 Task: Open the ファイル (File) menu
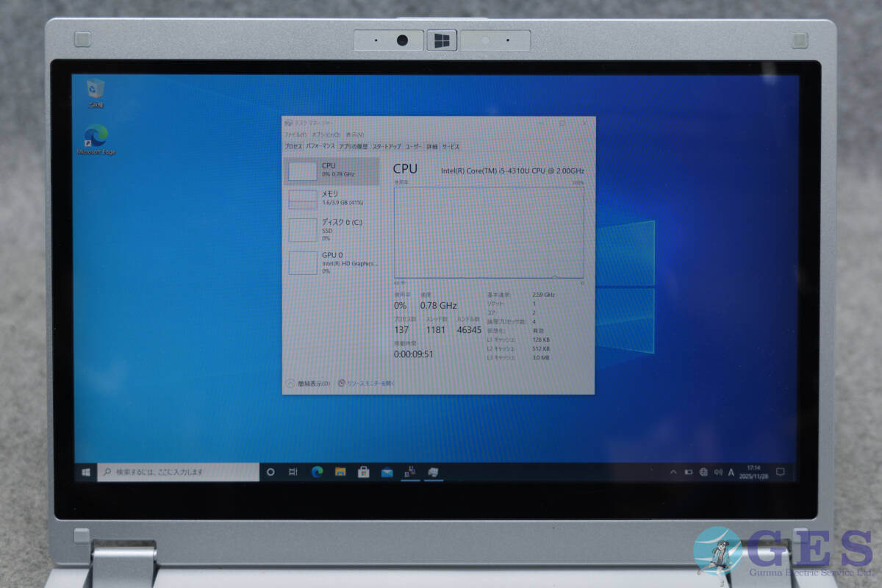[294, 135]
